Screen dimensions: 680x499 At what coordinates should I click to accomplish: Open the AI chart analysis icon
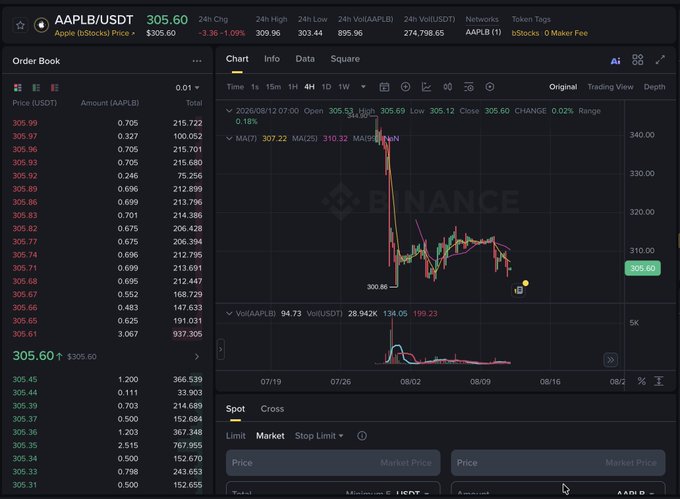click(615, 61)
